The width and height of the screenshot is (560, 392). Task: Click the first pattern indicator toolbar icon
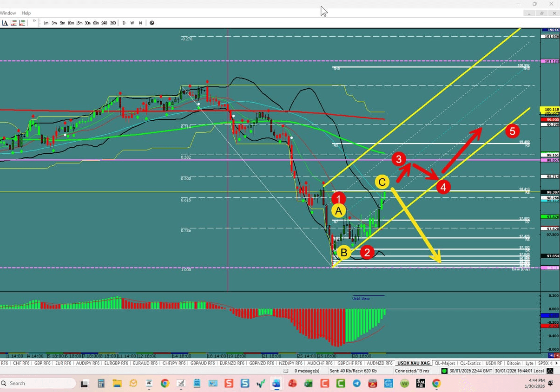(x=13, y=22)
